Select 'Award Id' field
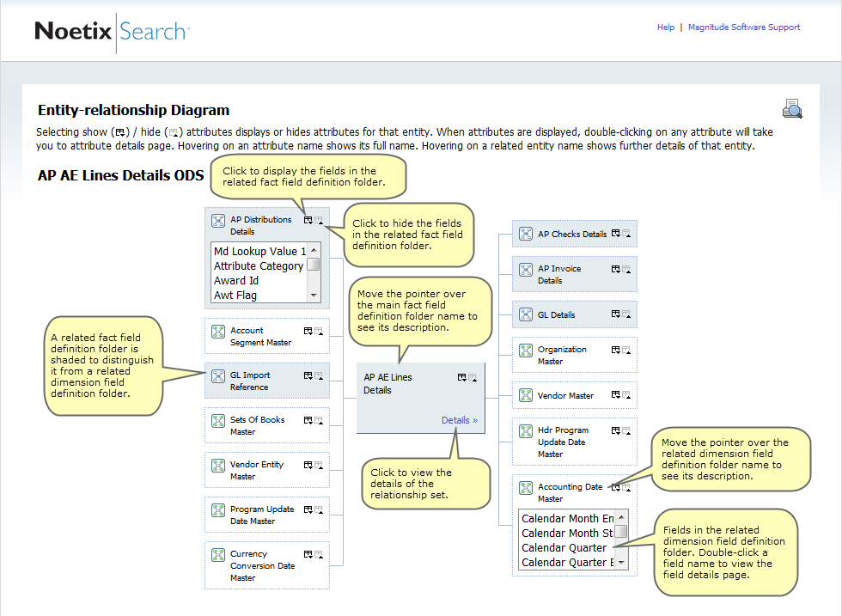The image size is (842, 616). [236, 280]
